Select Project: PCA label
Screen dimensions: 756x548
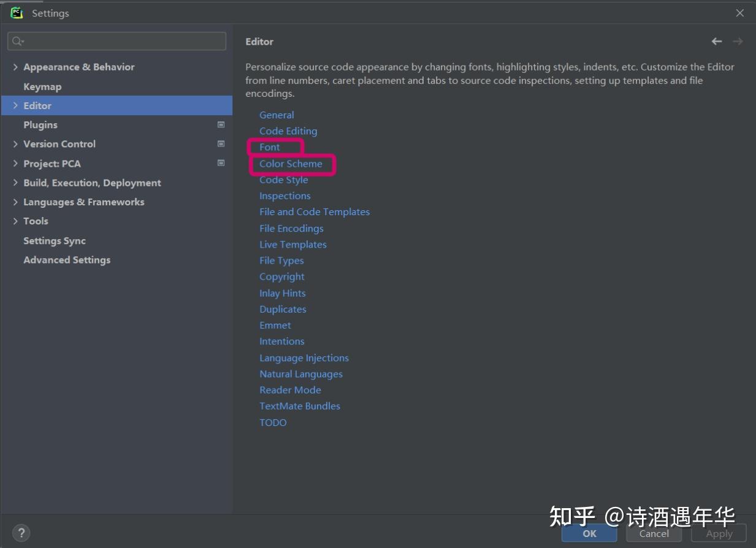click(x=52, y=164)
